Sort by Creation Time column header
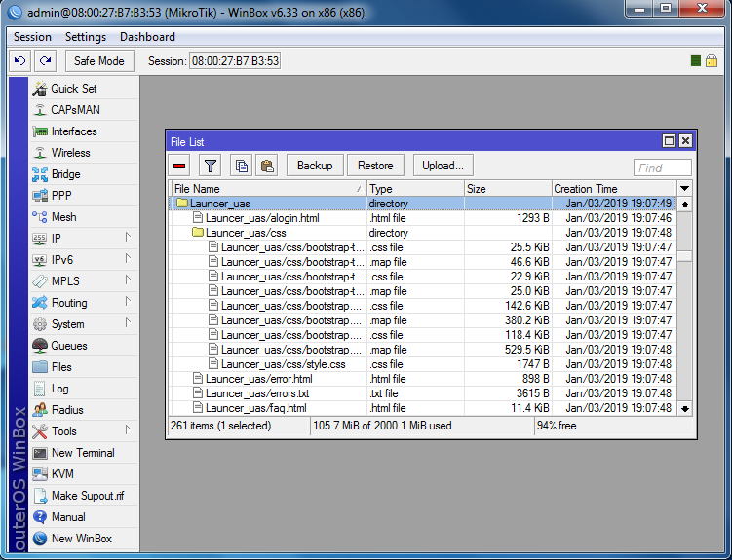This screenshot has height=560, width=732. coord(613,189)
